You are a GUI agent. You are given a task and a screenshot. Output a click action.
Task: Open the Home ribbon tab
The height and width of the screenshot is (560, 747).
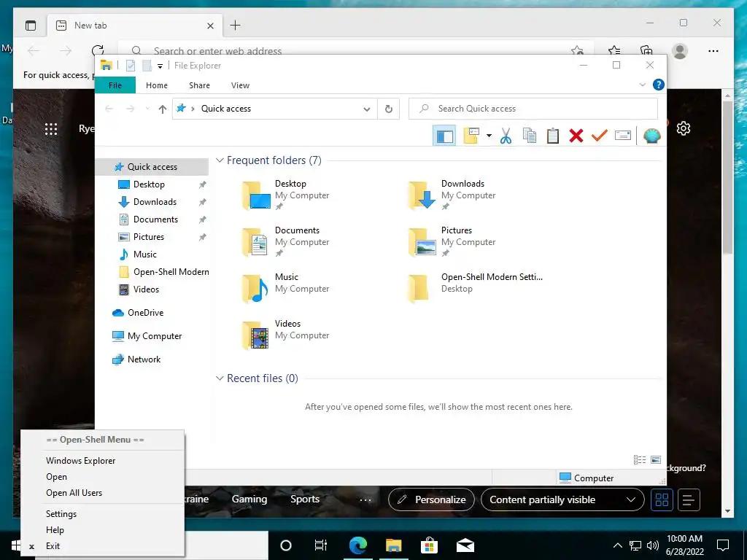click(x=157, y=85)
